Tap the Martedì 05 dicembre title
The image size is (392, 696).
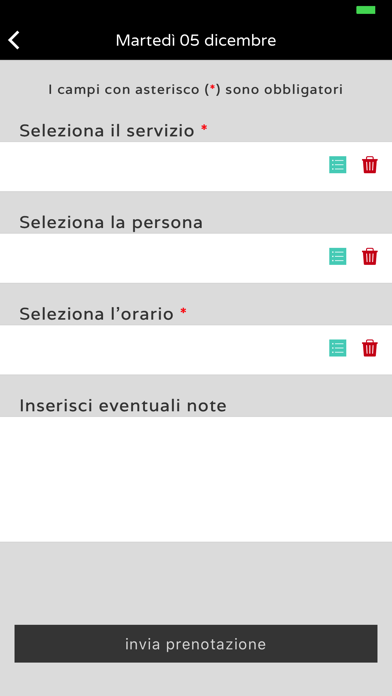click(x=196, y=40)
